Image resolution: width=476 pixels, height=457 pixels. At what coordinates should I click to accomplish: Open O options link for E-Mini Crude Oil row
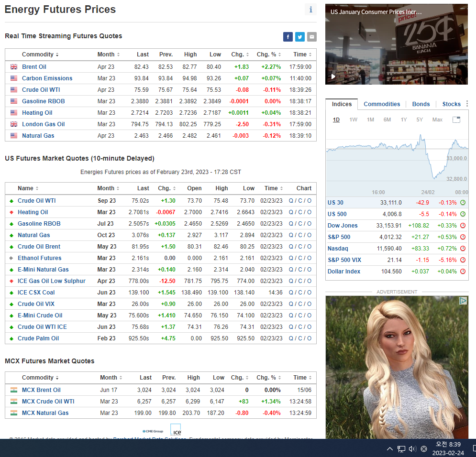[x=309, y=316]
